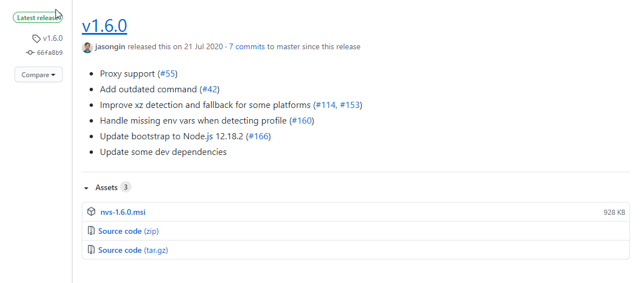
Task: Download nvs-1.6.0.msi installer
Action: (123, 213)
